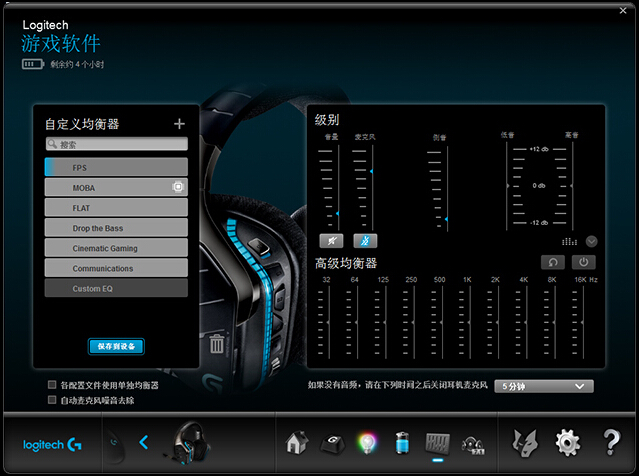639x476 pixels.
Task: Open the equalizer mixer tab icon
Action: (x=437, y=443)
